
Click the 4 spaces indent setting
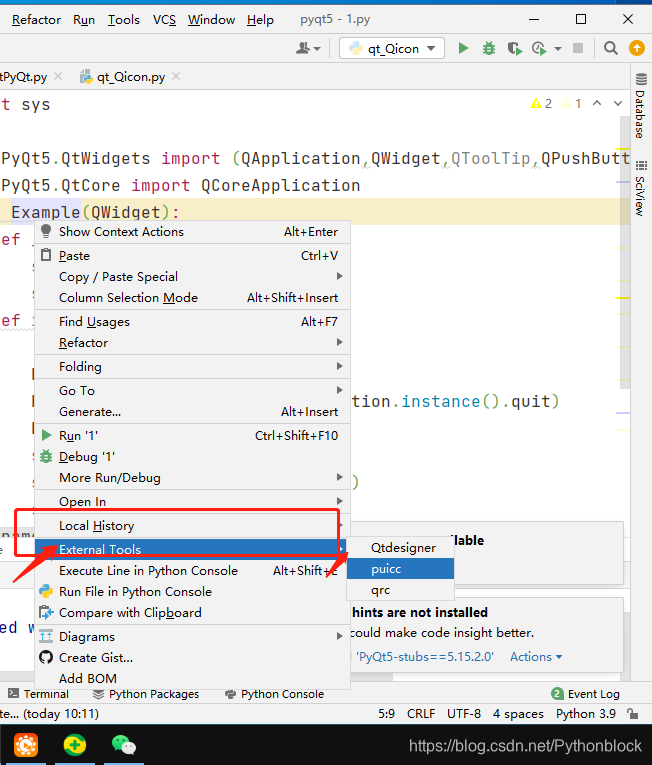518,714
